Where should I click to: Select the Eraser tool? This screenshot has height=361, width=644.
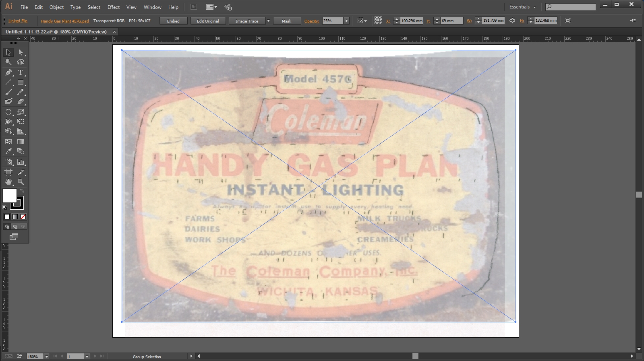coord(21,102)
